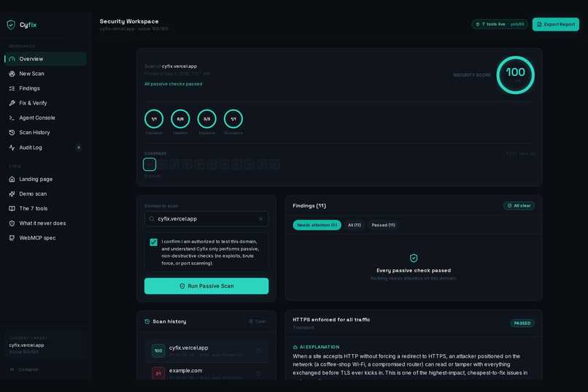
Task: Click the 100 security score ring
Action: click(x=515, y=75)
